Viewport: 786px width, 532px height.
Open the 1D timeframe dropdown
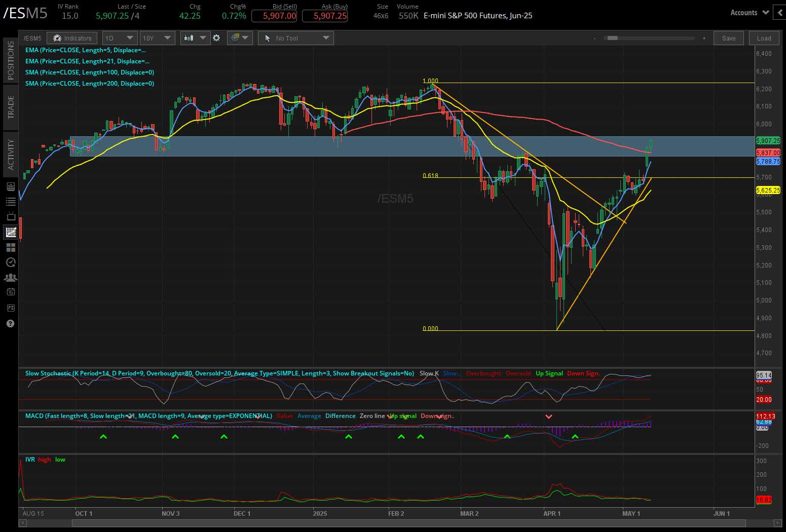[x=119, y=37]
